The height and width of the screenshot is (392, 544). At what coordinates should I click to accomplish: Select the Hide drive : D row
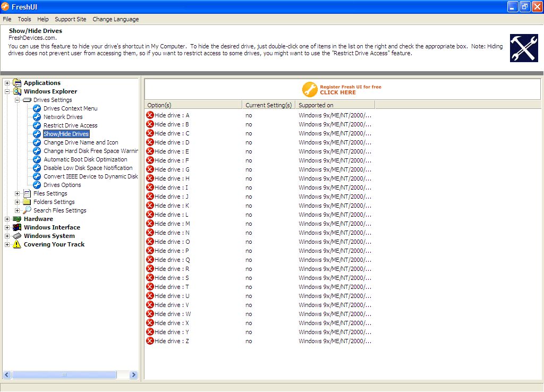pyautogui.click(x=259, y=142)
